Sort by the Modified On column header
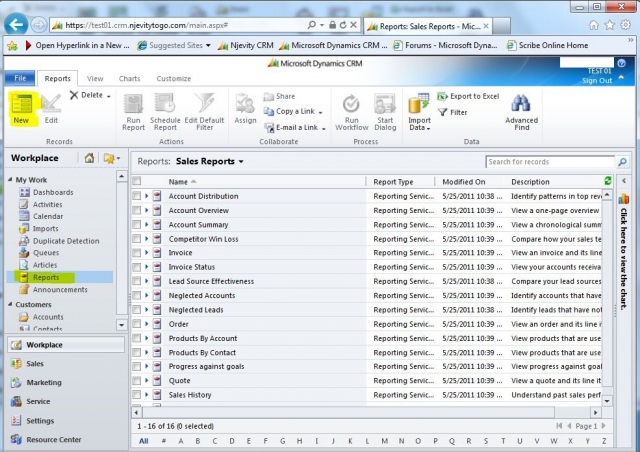Viewport: 640px width, 452px height. [463, 182]
